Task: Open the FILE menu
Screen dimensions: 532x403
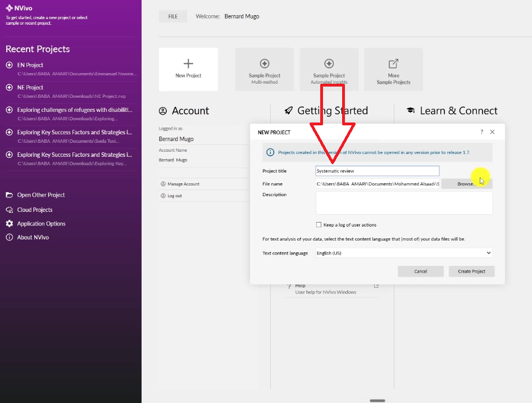Action: 172,16
